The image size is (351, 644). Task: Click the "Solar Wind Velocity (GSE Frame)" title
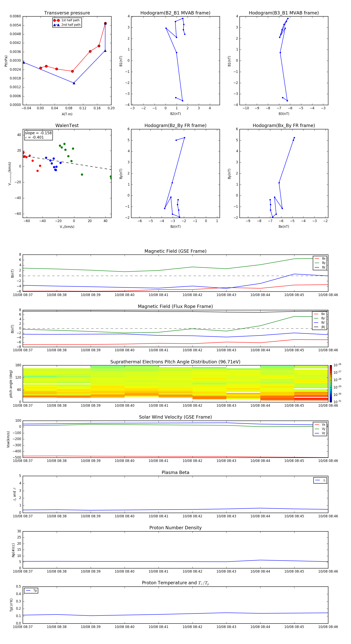coord(175,417)
